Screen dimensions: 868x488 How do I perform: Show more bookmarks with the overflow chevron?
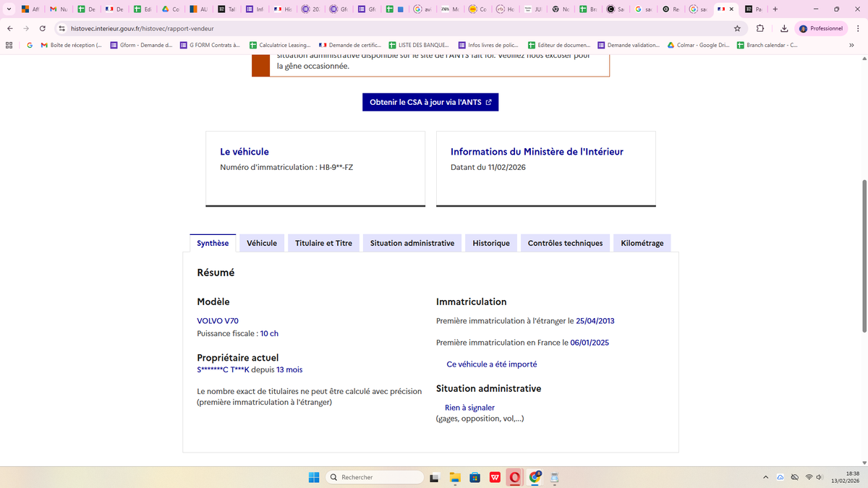[851, 45]
